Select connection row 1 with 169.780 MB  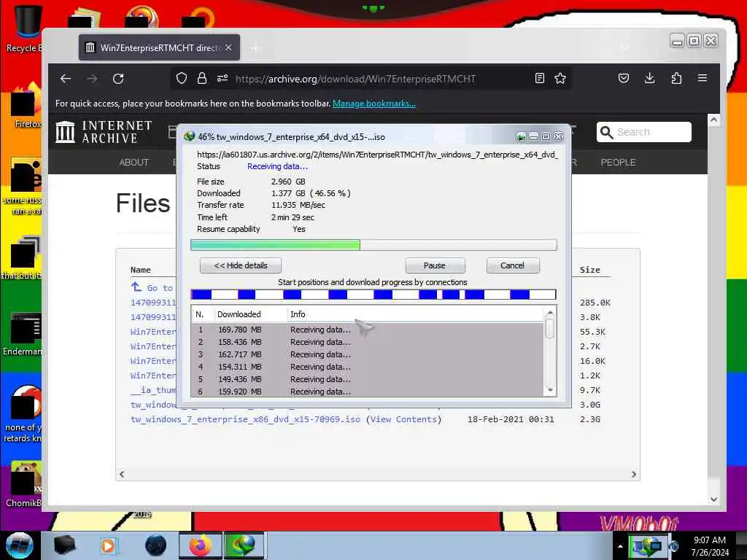point(367,330)
